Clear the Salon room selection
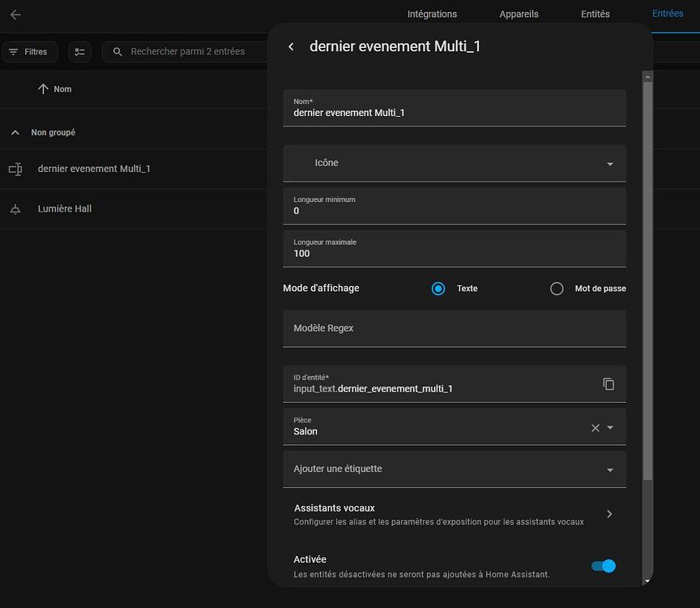This screenshot has width=700, height=608. pyautogui.click(x=595, y=427)
